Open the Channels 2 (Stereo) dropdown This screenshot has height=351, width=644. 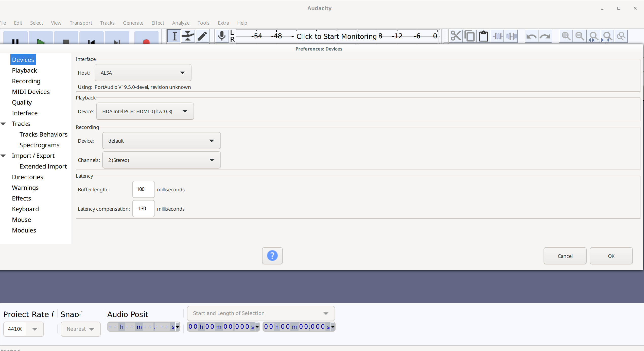(161, 160)
